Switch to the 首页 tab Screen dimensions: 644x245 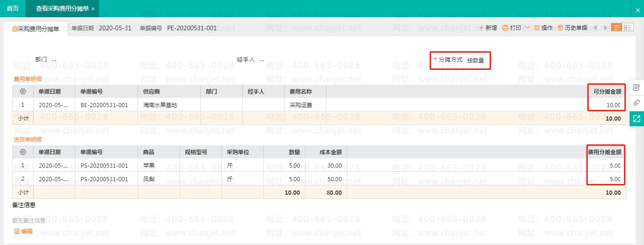click(13, 8)
